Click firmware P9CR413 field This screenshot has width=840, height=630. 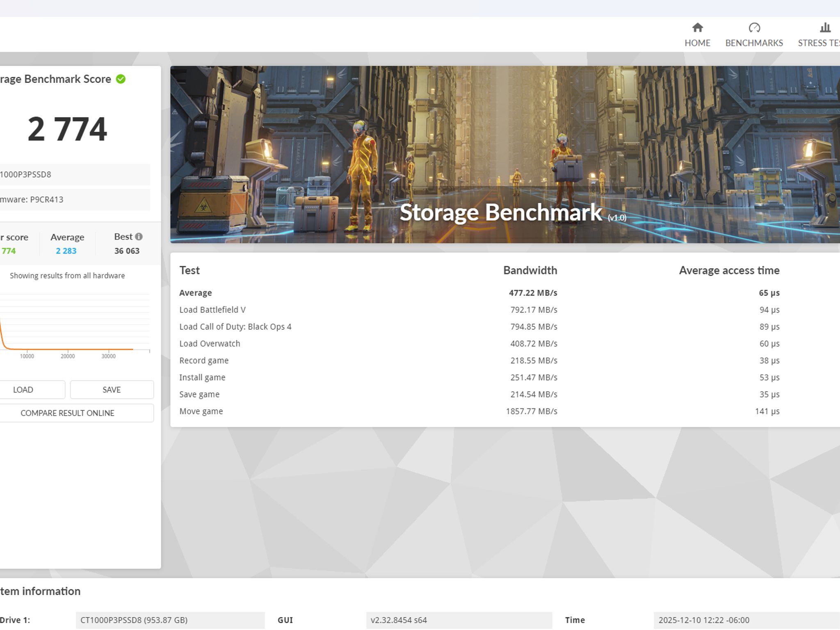75,200
